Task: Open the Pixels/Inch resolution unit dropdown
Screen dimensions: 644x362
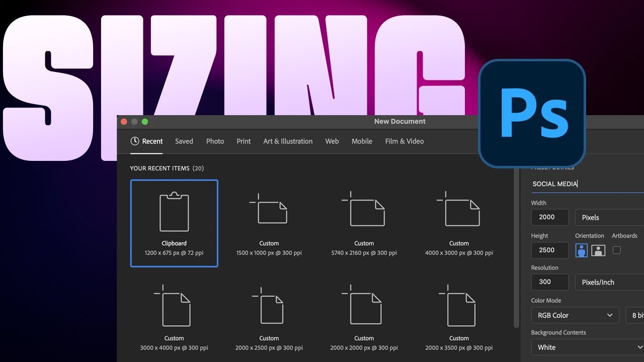Action: [609, 282]
